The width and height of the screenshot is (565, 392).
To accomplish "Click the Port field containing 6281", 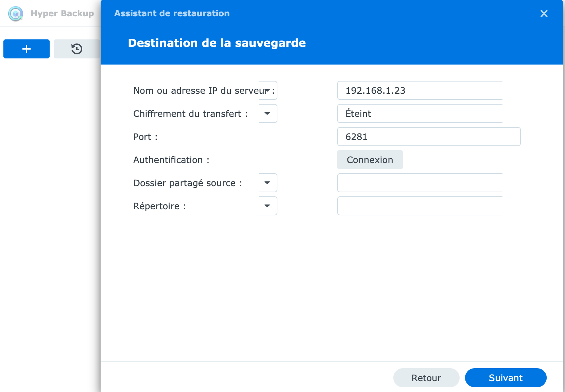I will click(x=428, y=137).
